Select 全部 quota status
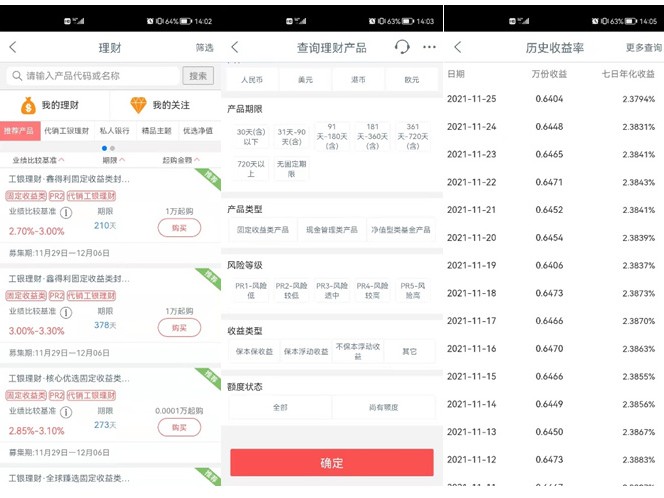The image size is (664, 498). 280,407
